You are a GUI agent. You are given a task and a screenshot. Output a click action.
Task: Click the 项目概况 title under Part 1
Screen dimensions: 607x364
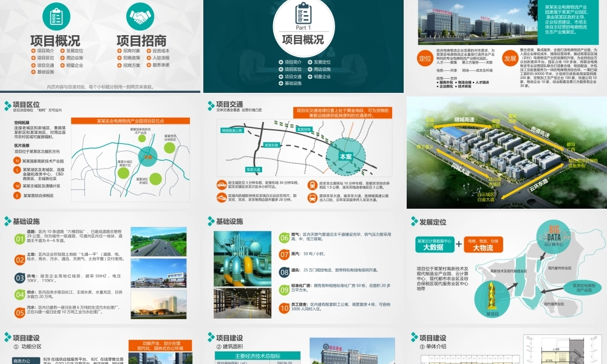pos(303,40)
